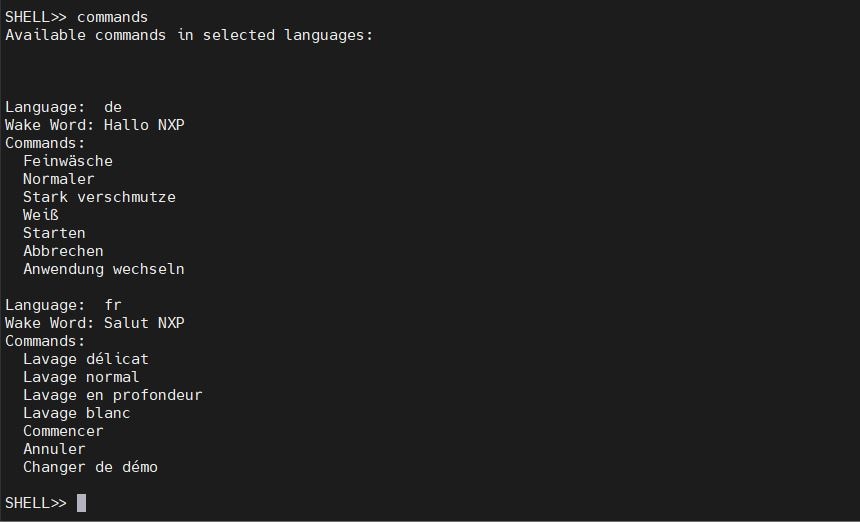Click the 'Lavage en profondeur' command
860x522 pixels.
(x=113, y=395)
